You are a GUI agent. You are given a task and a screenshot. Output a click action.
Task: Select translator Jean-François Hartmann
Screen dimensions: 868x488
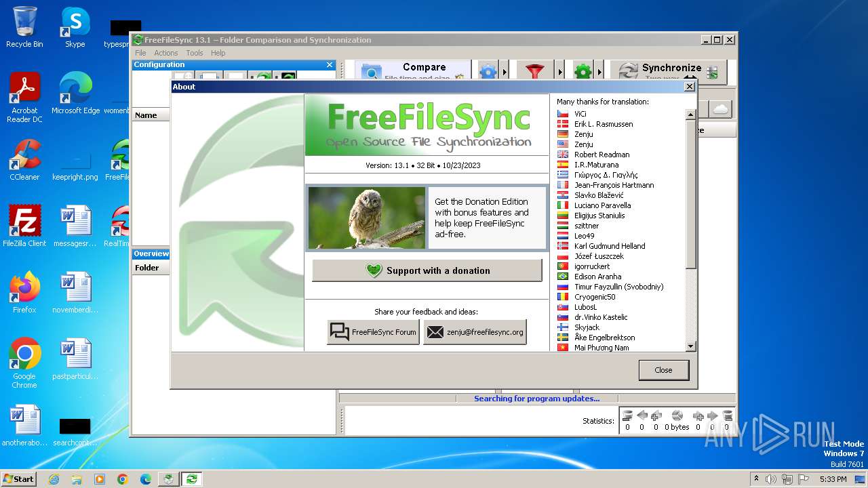[614, 185]
